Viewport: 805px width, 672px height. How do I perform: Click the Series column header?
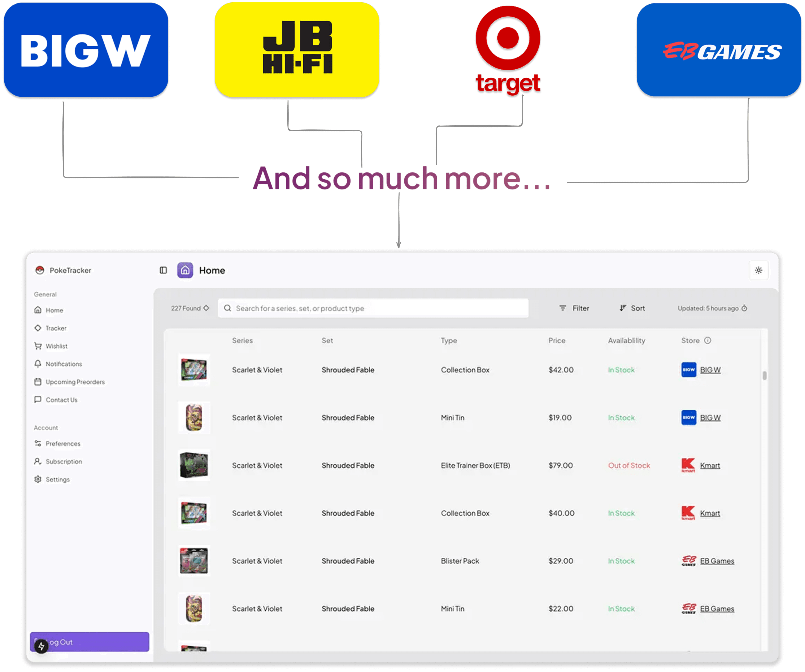243,341
